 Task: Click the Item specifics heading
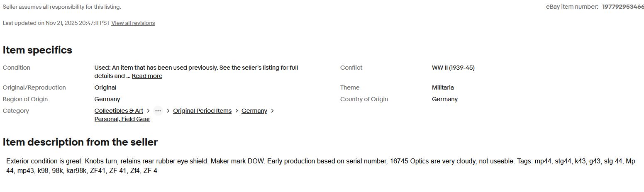click(37, 50)
